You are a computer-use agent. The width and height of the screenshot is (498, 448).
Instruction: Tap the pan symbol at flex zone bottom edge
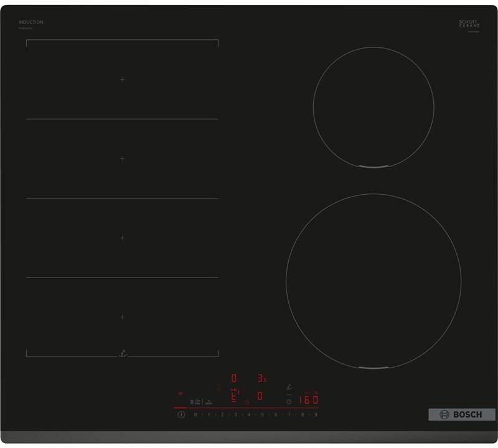click(x=123, y=353)
